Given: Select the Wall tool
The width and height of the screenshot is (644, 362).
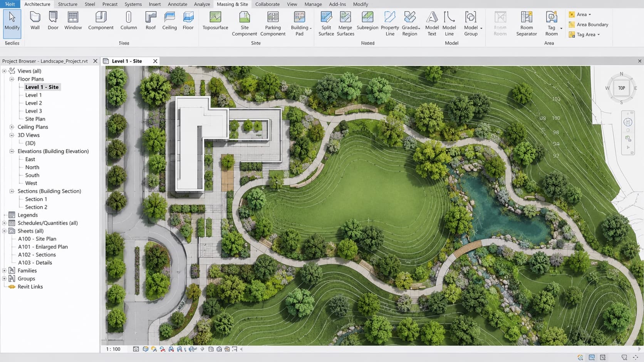Looking at the screenshot, I should click(x=35, y=21).
